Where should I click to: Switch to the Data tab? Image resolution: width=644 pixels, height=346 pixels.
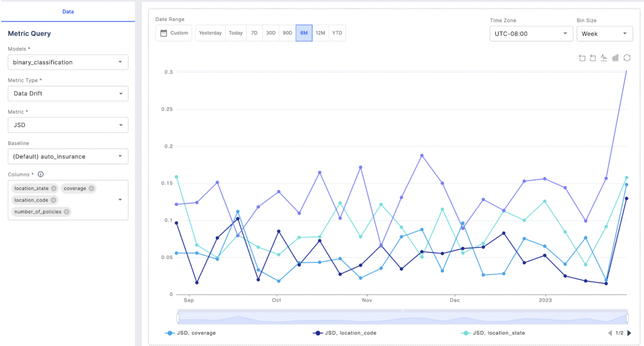pos(68,11)
